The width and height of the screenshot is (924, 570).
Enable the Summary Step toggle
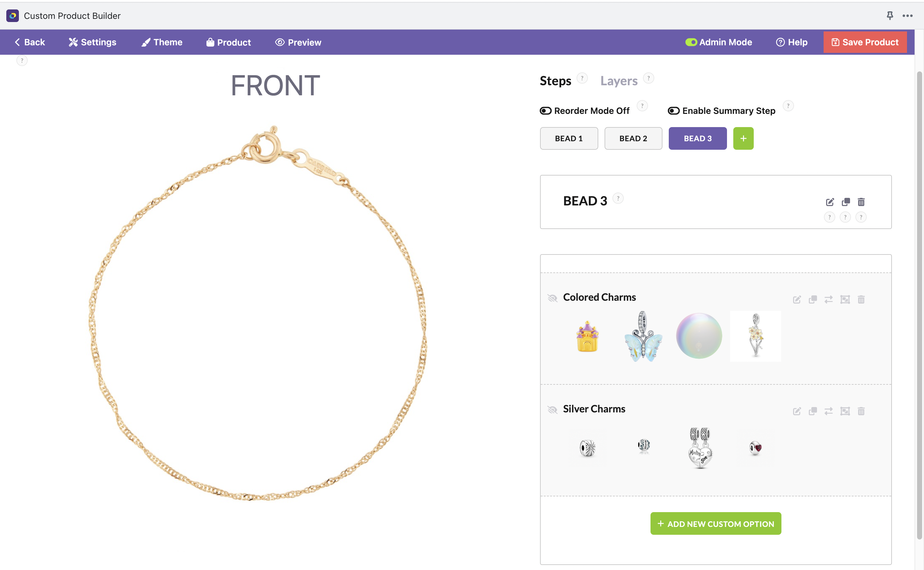click(673, 111)
